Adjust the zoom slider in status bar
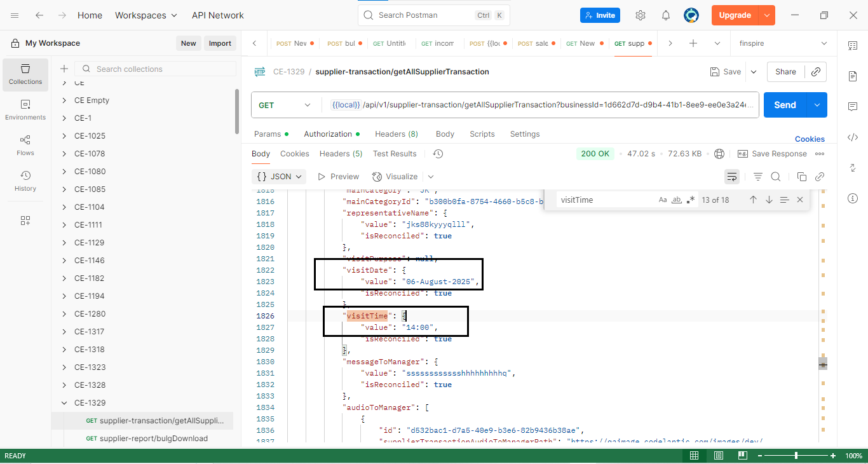 pos(796,456)
